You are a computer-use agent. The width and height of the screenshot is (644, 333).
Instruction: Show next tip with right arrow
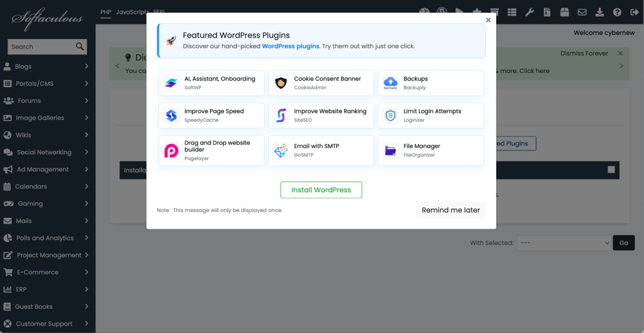[x=621, y=65]
